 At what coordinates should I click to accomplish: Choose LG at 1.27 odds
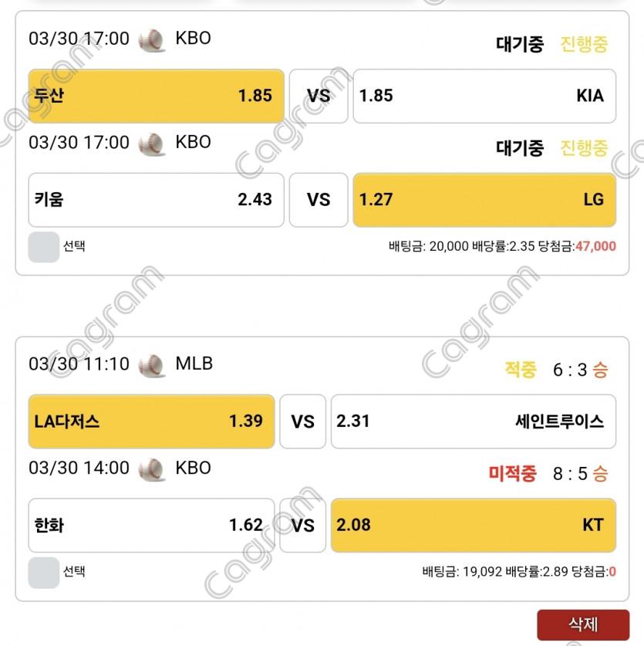coord(484,199)
